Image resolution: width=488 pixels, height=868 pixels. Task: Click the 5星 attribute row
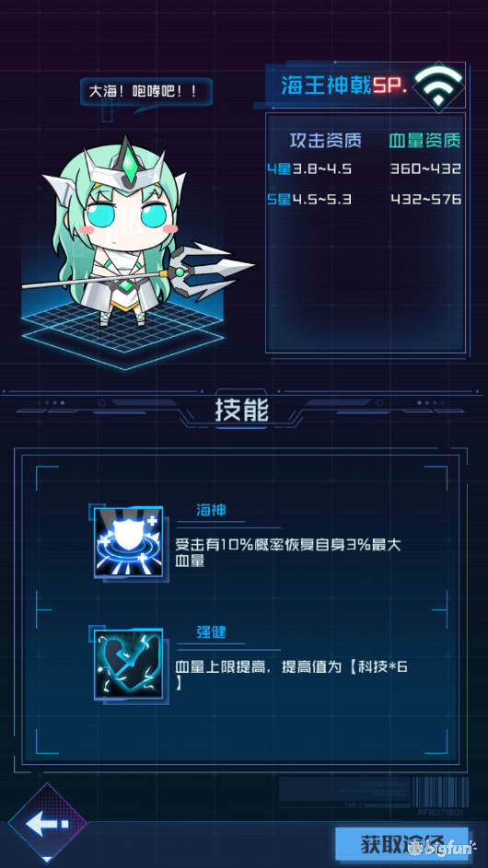(364, 200)
